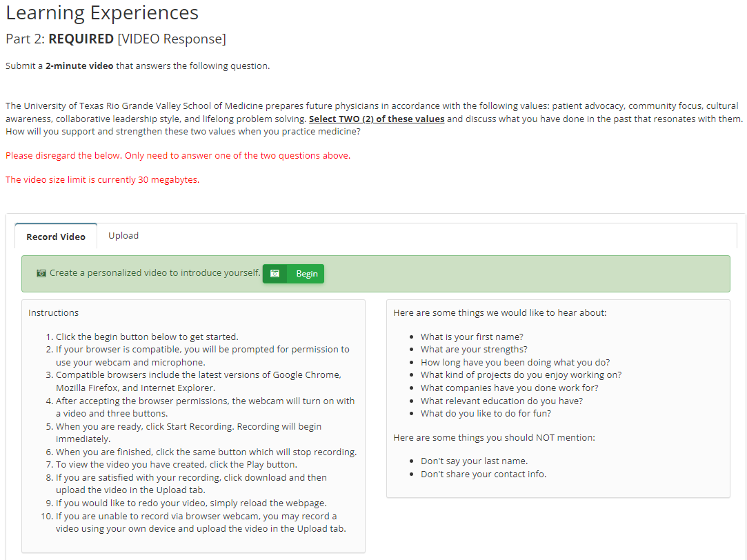Click the red 'Please disregard the below' notice
This screenshot has width=747, height=560.
[178, 156]
